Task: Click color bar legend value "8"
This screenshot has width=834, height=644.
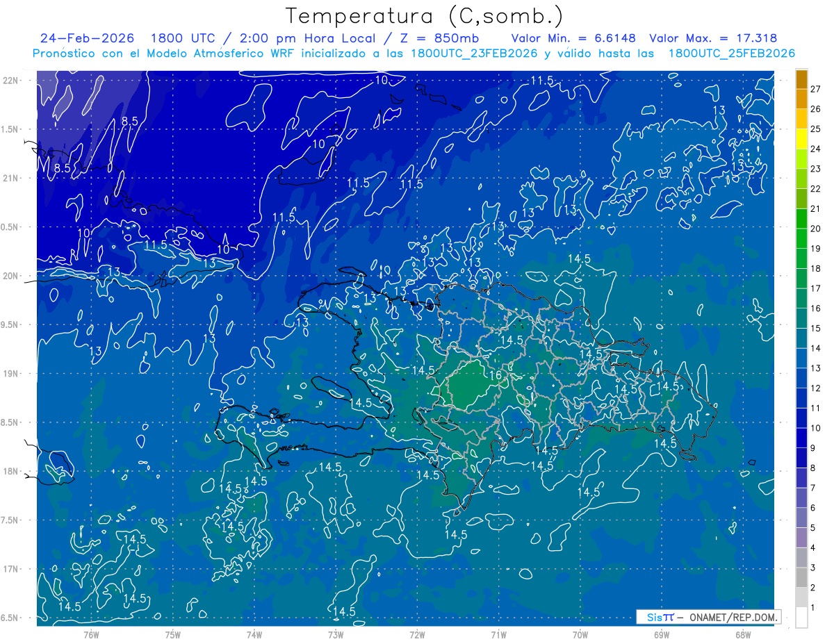Action: pyautogui.click(x=813, y=468)
